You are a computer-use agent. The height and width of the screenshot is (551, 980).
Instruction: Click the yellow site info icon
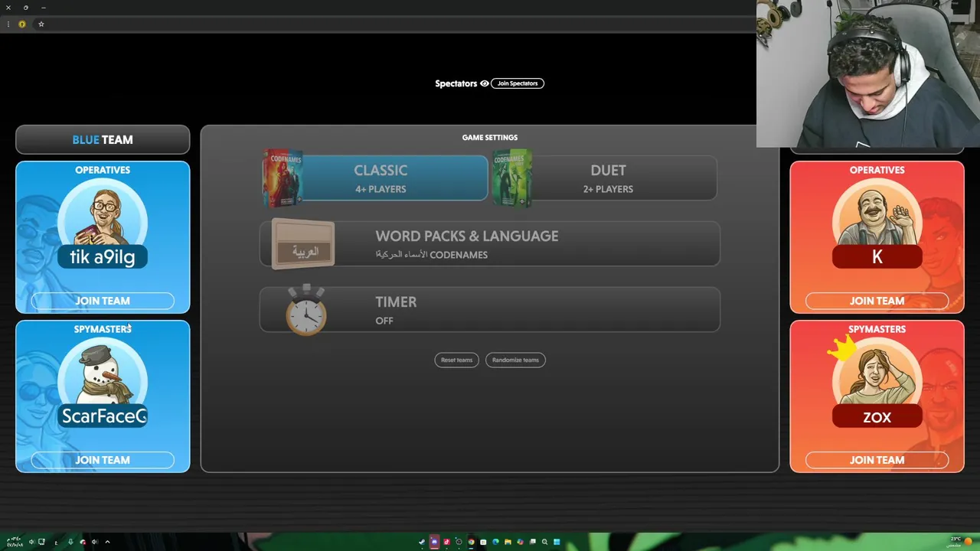pos(22,24)
